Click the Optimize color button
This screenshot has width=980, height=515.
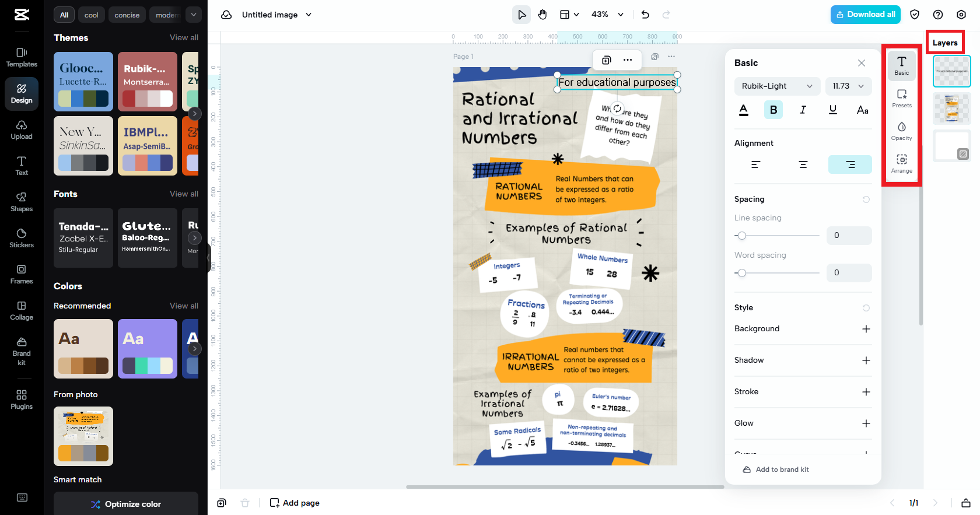tap(126, 504)
